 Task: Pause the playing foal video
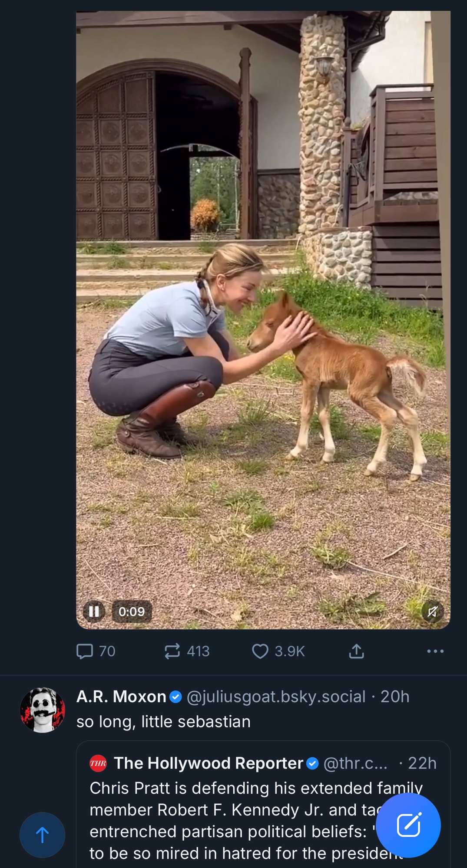[x=94, y=612]
